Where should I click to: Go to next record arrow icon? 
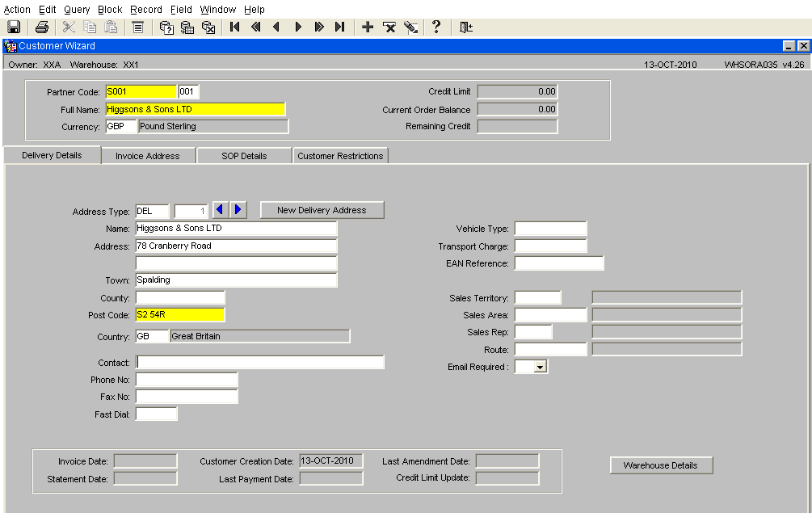pyautogui.click(x=298, y=27)
